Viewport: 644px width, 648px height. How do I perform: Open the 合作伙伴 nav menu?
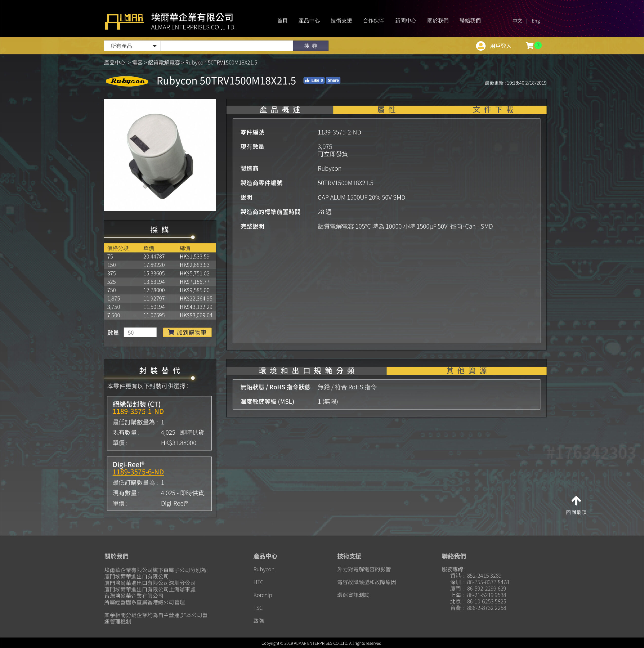tap(374, 21)
